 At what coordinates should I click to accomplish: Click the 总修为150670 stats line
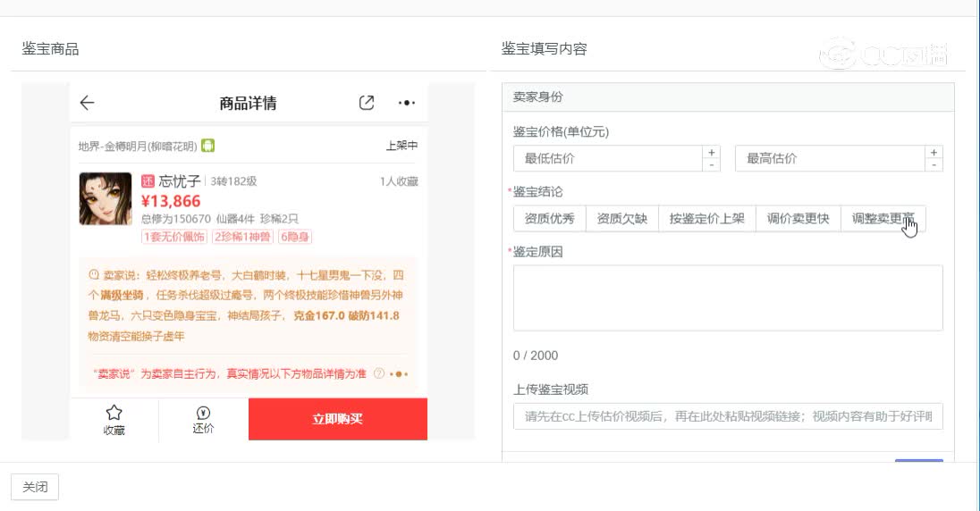[219, 219]
